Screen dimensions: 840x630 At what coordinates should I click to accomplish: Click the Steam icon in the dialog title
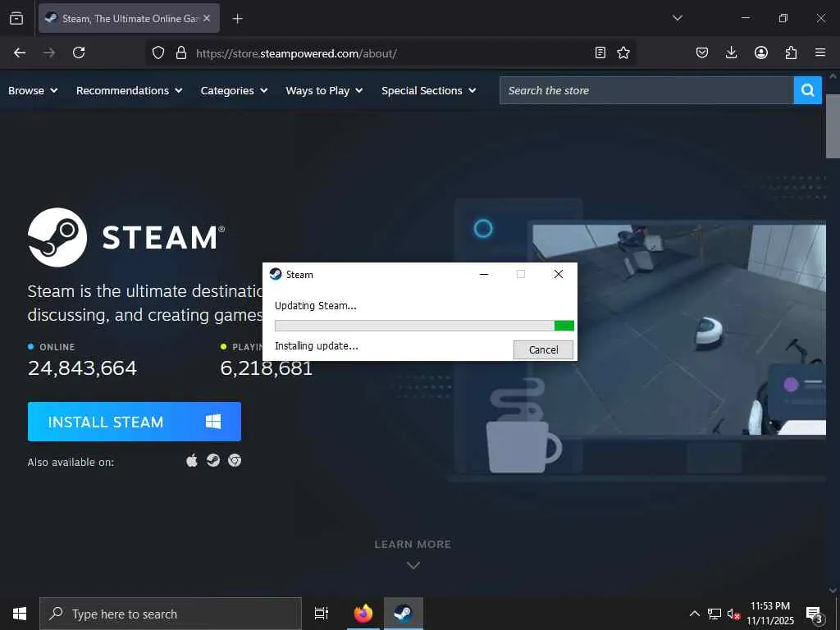tap(276, 274)
